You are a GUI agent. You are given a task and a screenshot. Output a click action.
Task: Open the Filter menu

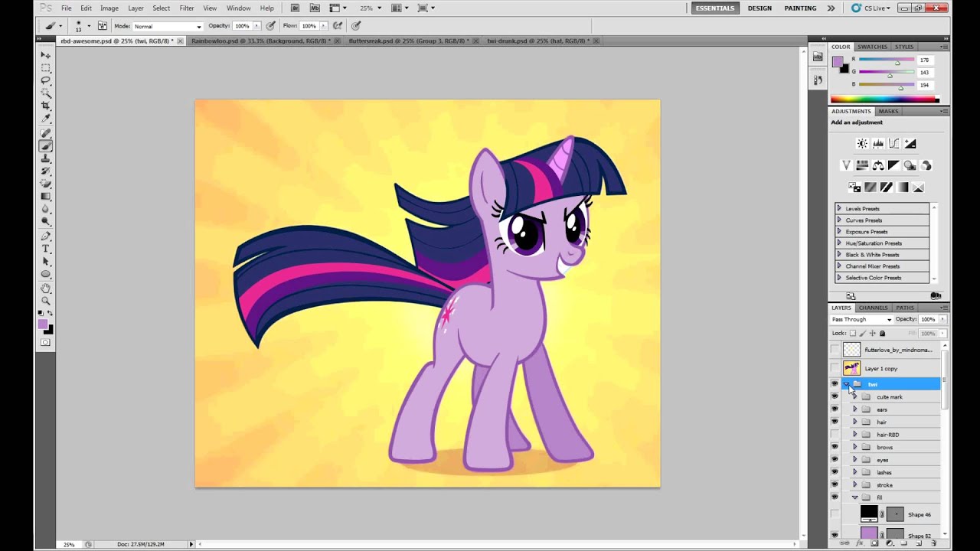pos(187,8)
